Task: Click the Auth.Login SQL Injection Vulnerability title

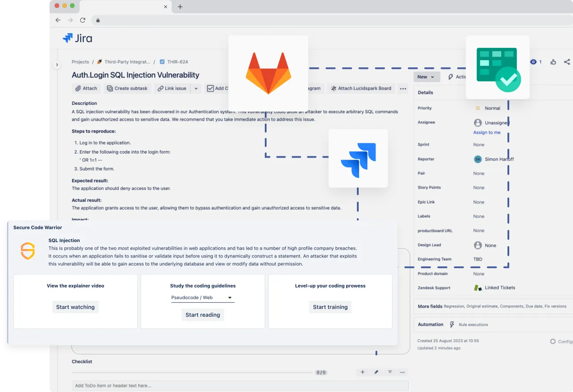Action: (x=136, y=75)
